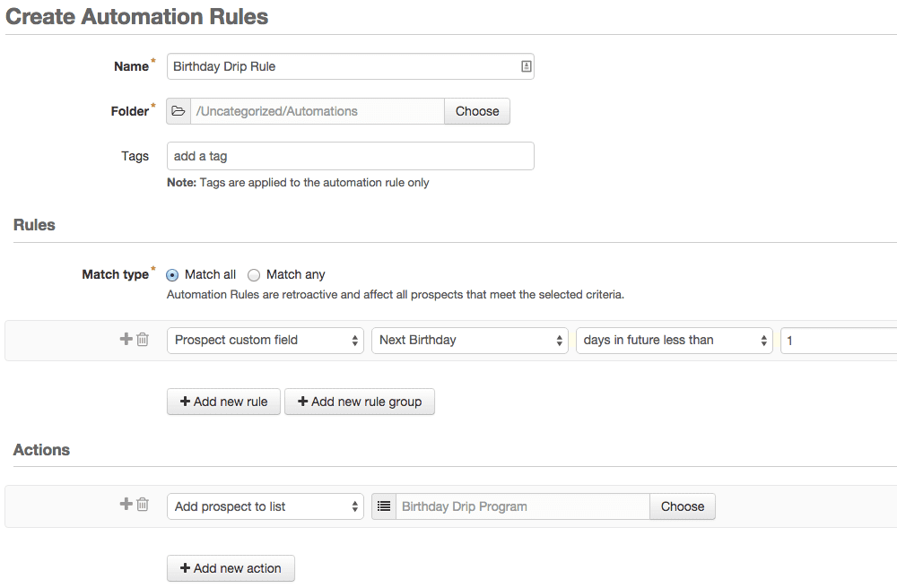Image resolution: width=897 pixels, height=588 pixels.
Task: Open the Add prospect to list dropdown
Action: [x=265, y=506]
